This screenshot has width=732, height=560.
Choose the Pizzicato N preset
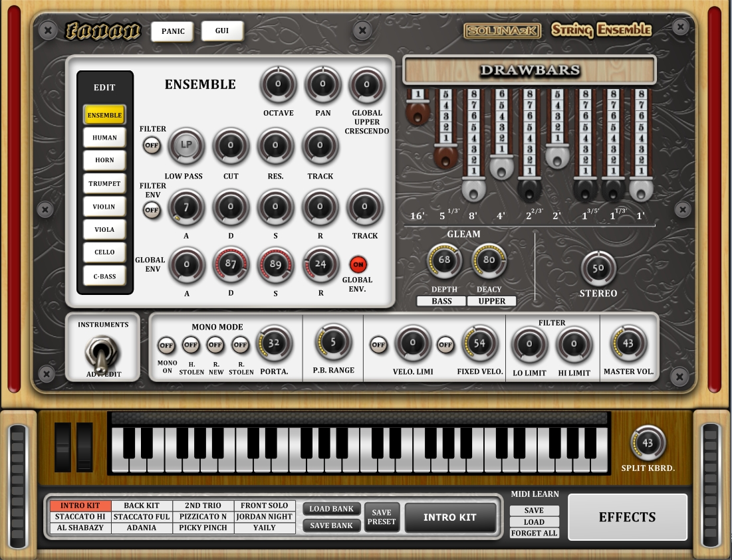[203, 517]
